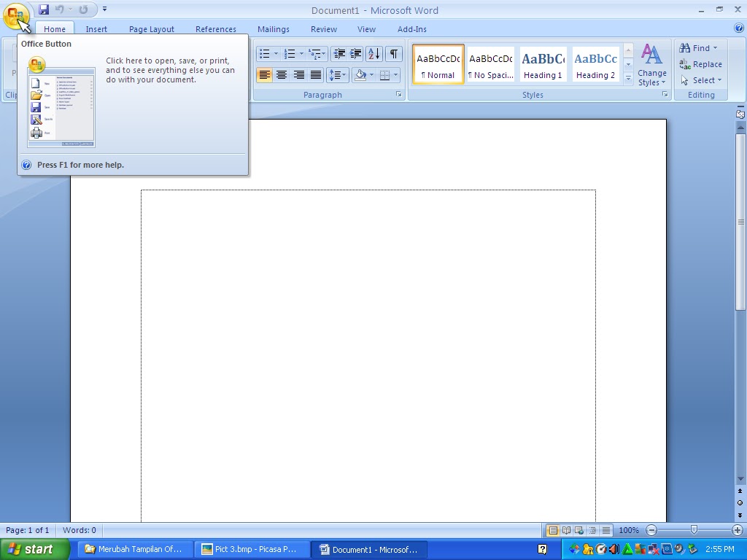Click Replace in Editing group
Screen dimensions: 747x560
point(700,64)
